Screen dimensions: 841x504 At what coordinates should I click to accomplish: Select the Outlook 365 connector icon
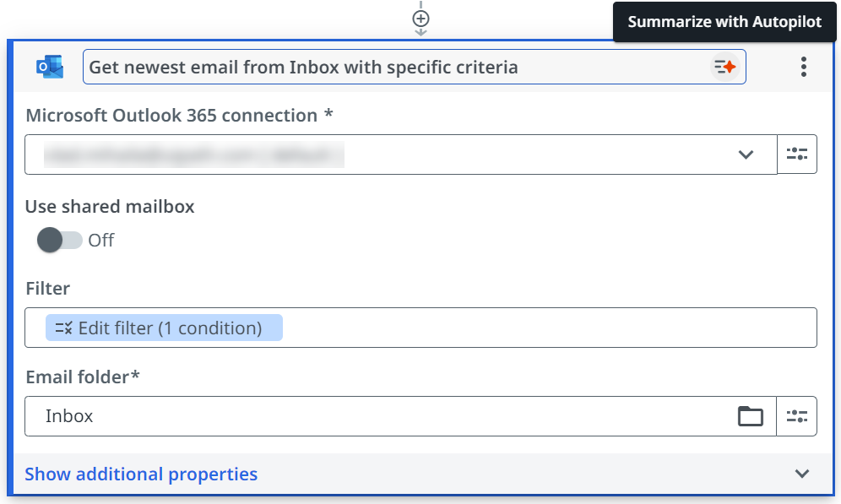tap(48, 66)
